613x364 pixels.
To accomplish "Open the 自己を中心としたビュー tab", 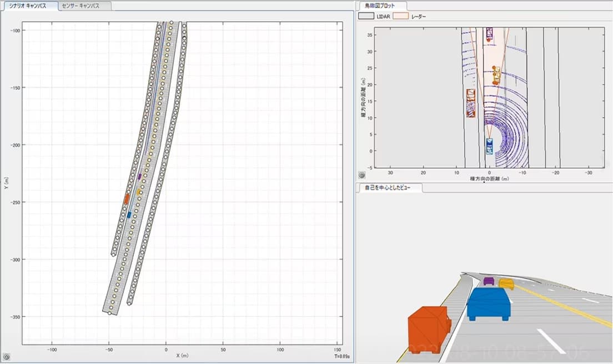I will click(x=389, y=189).
